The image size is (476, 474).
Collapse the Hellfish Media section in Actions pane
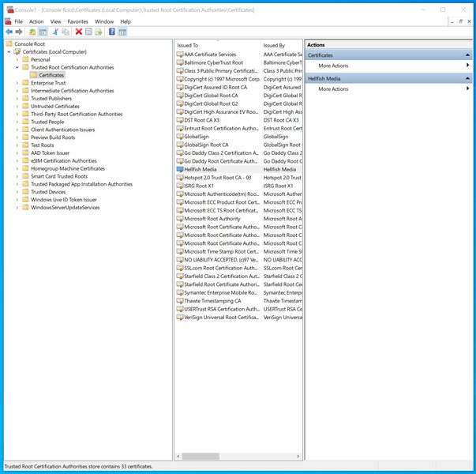pyautogui.click(x=467, y=78)
